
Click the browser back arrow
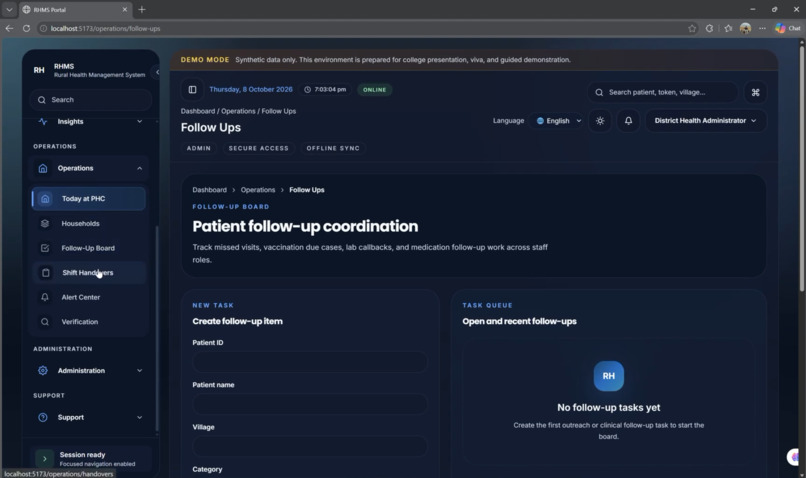point(9,28)
